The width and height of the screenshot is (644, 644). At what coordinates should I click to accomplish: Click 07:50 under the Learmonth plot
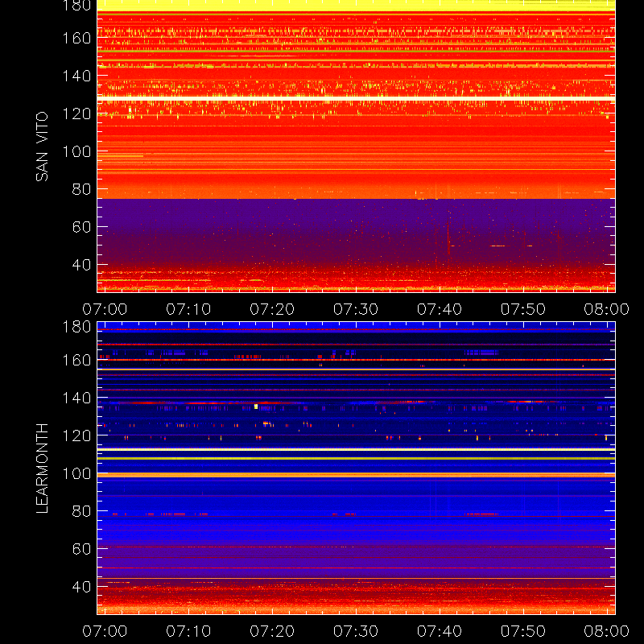click(x=523, y=631)
